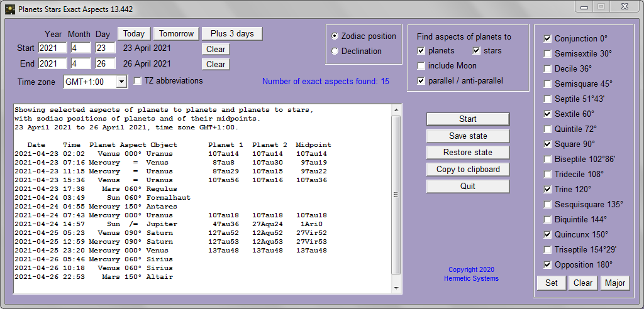The image size is (644, 309).
Task: Click the Plus 3 days button
Action: point(232,34)
